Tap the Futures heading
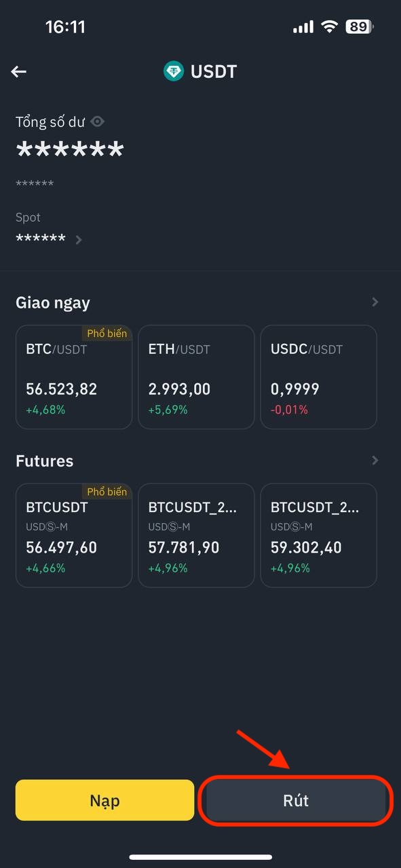 (45, 461)
